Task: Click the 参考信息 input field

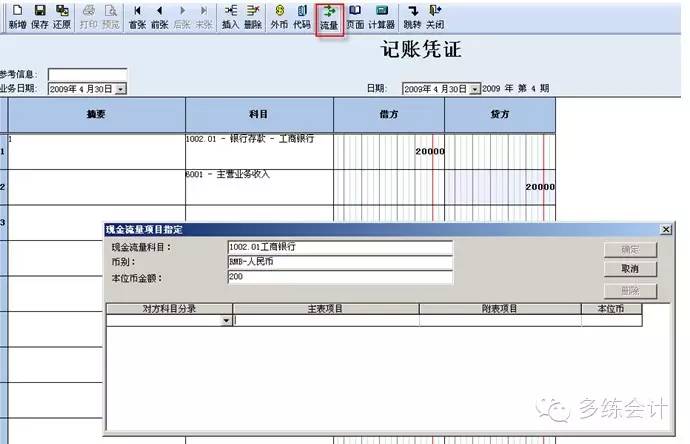Action: (x=87, y=74)
